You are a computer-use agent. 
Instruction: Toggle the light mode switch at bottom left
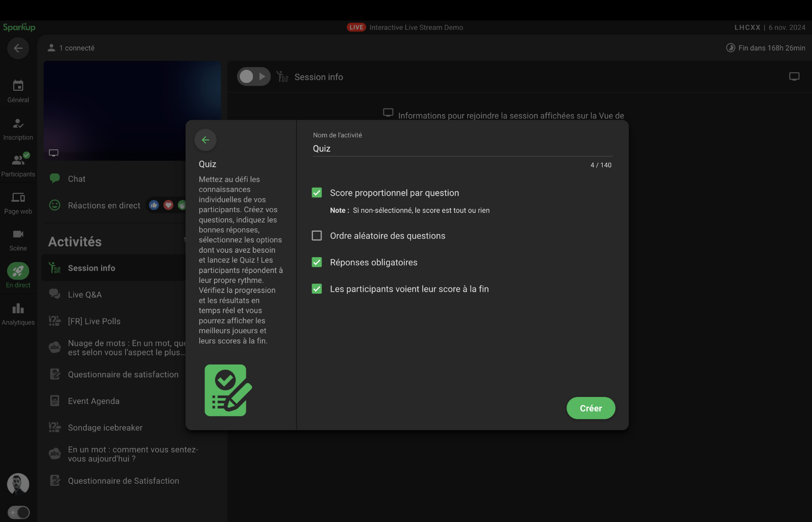click(19, 512)
